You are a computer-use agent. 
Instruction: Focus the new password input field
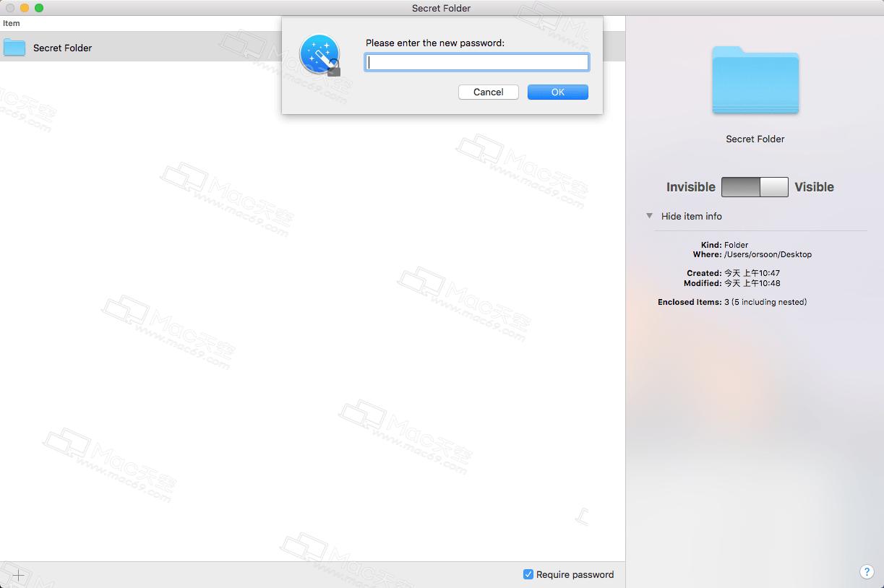(477, 62)
